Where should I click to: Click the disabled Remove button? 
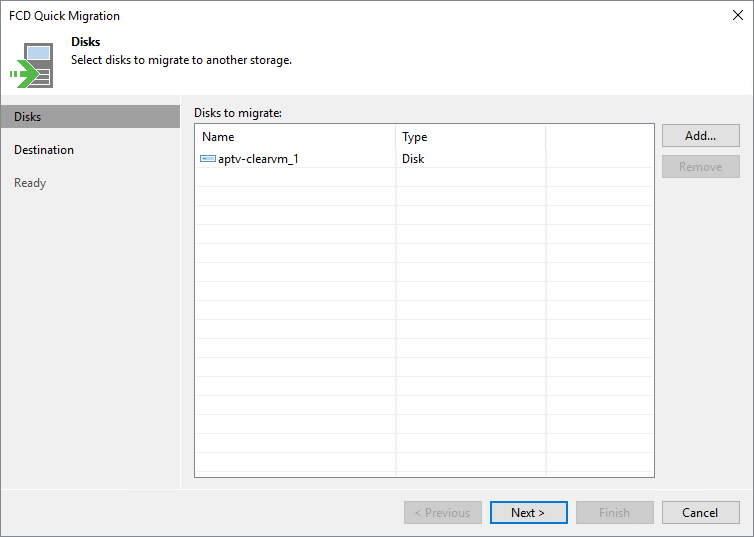click(x=701, y=166)
